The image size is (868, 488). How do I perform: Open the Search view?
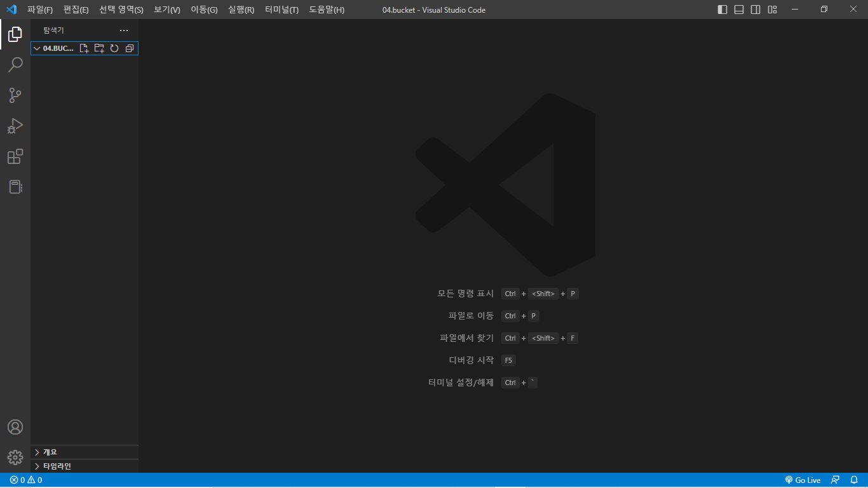(15, 65)
